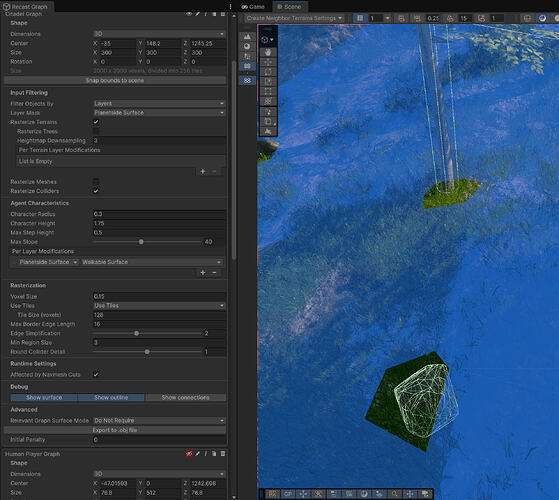Click the Show connections button
This screenshot has width=559, height=500.
pyautogui.click(x=185, y=397)
